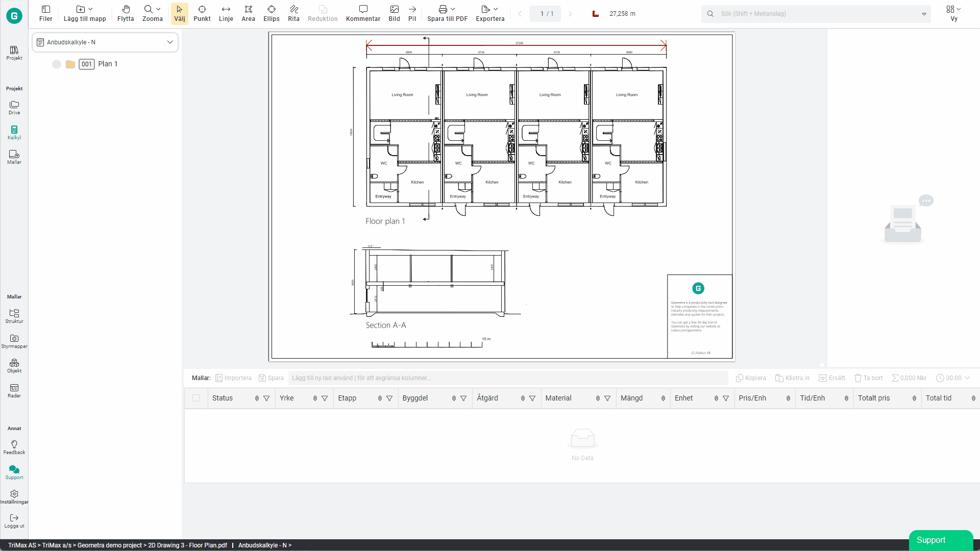Open Styrmappar in the sidebar
Image resolution: width=980 pixels, height=551 pixels.
14,341
